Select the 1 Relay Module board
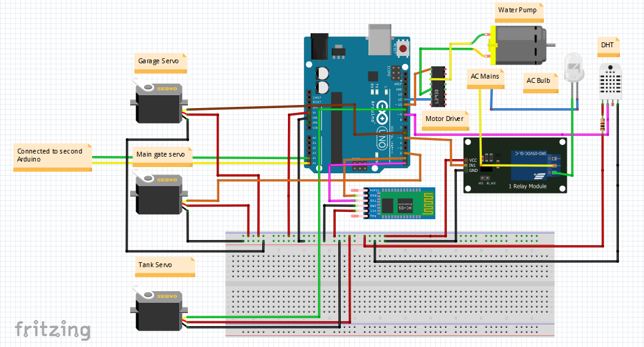Screen dimensions: 644x347 tap(516, 165)
